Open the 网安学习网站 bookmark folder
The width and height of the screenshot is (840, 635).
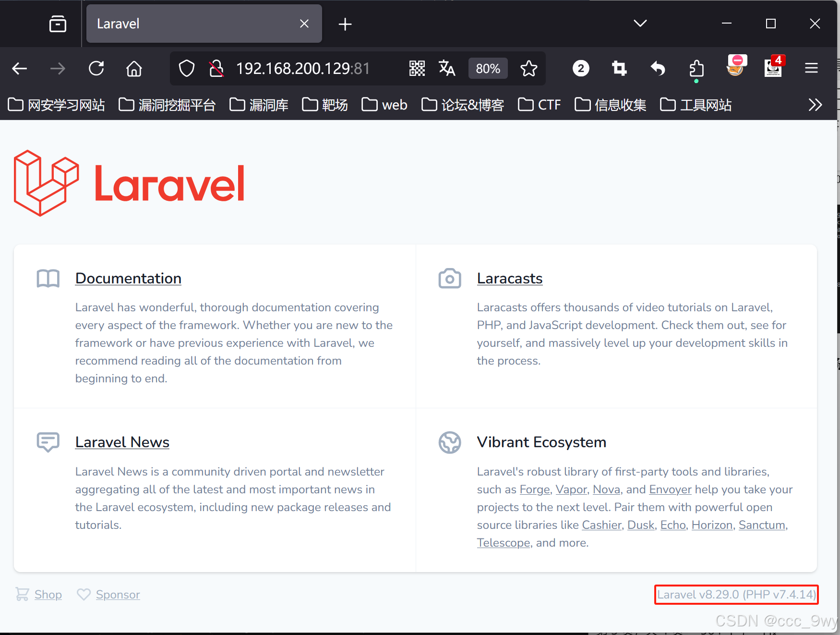pyautogui.click(x=57, y=105)
